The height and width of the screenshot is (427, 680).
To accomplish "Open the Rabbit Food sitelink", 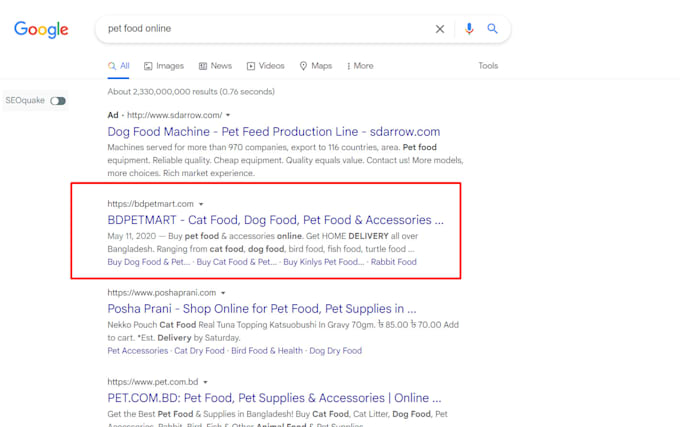I will 393,262.
